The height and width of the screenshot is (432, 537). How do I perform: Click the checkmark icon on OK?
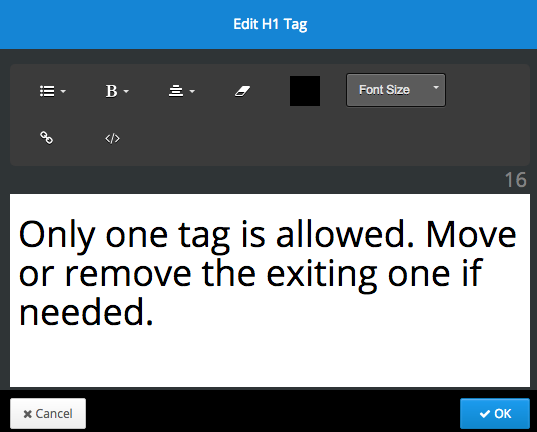pyautogui.click(x=485, y=414)
